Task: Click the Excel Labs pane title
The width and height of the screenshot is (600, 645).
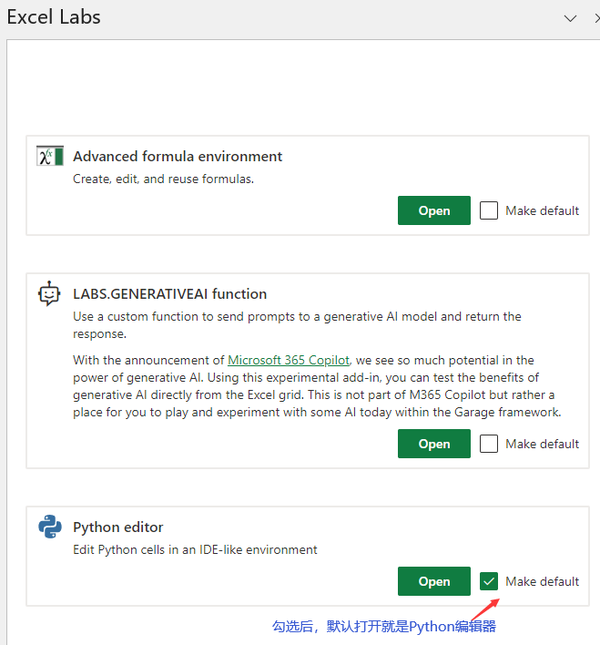Action: tap(54, 17)
